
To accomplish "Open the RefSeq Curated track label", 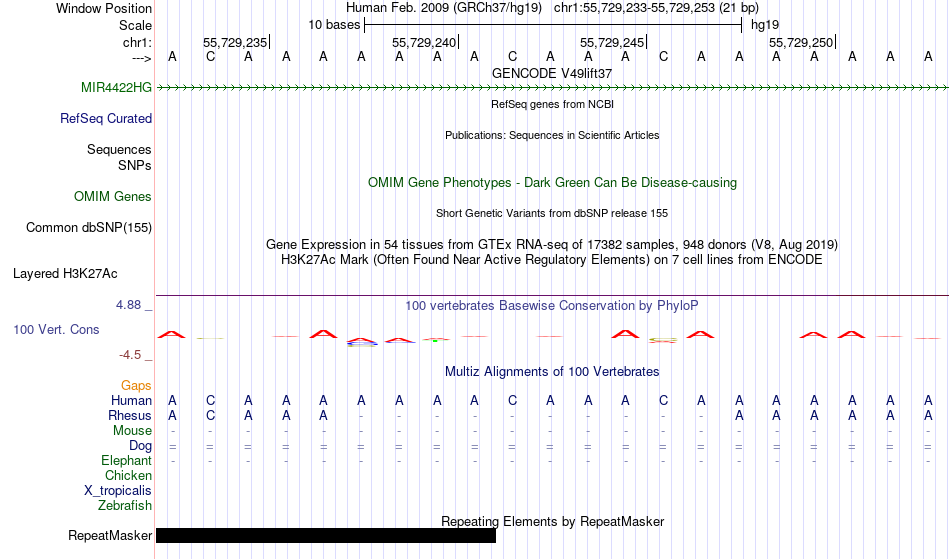I will click(x=106, y=119).
